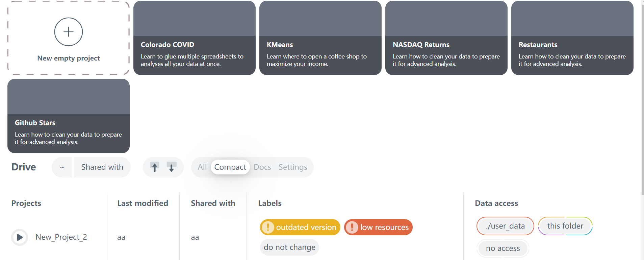This screenshot has height=260, width=644.
Task: Switch to the All view tab
Action: coord(202,167)
